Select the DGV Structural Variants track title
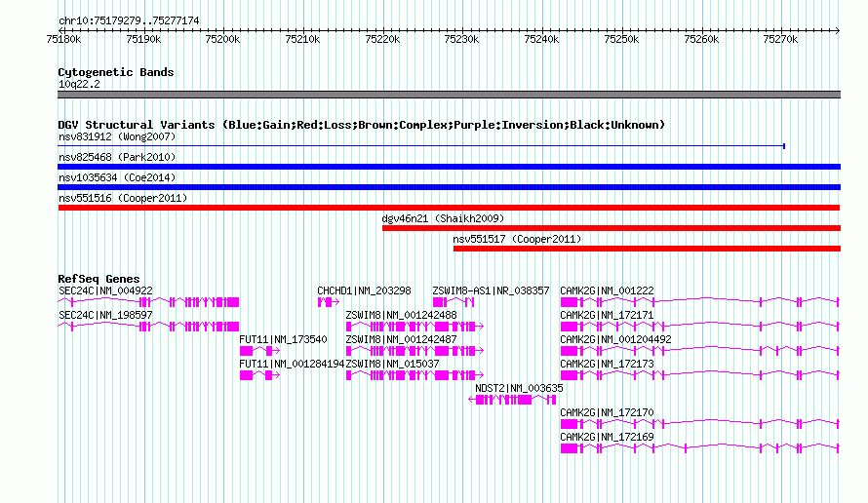The image size is (868, 503). tap(362, 125)
